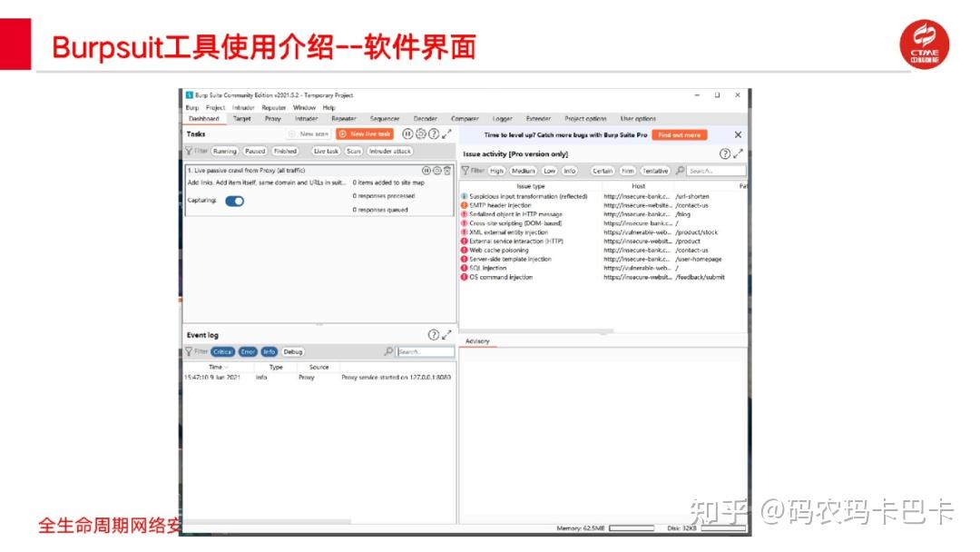Switch to the Target tab
The height and width of the screenshot is (552, 980).
(x=242, y=118)
